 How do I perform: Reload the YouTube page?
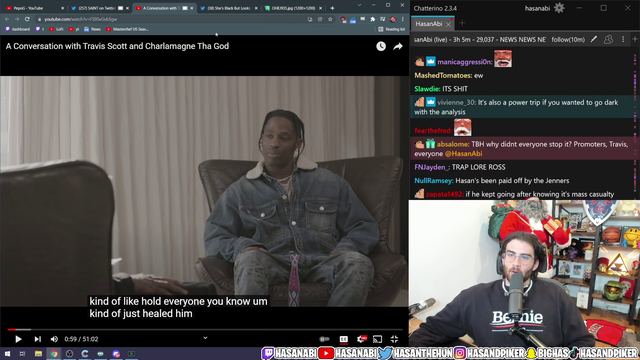(x=27, y=19)
